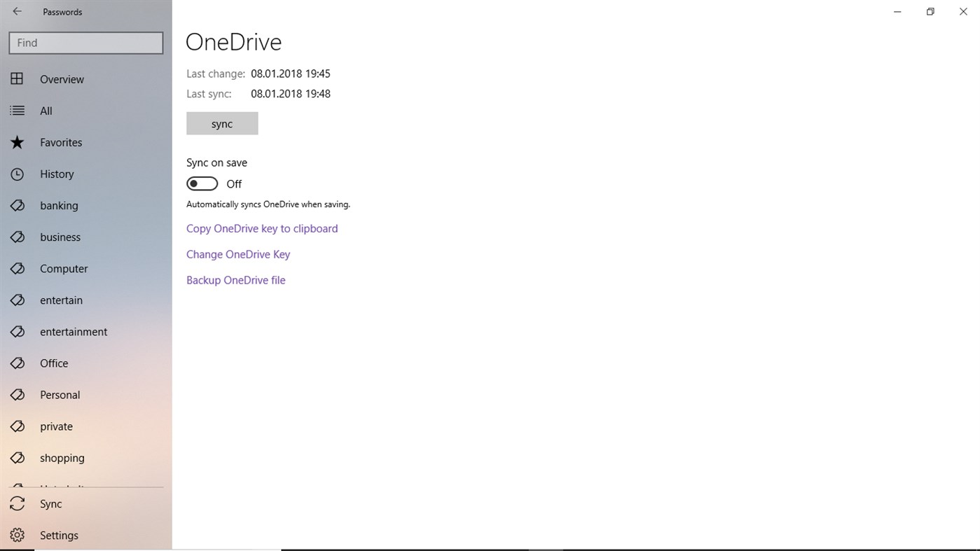The height and width of the screenshot is (551, 980).
Task: Click the Sync arrows icon
Action: pyautogui.click(x=17, y=503)
